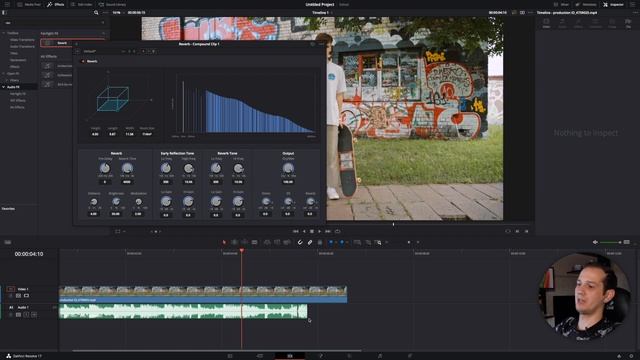This screenshot has height=360, width=640.
Task: Click the red timeline playhead marker
Action: pos(242,250)
